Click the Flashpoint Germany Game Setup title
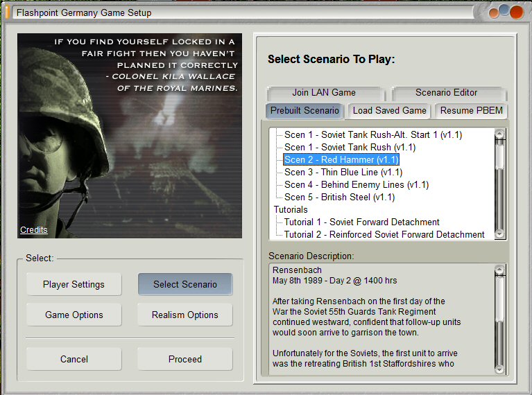This screenshot has height=395, width=532. [x=84, y=13]
